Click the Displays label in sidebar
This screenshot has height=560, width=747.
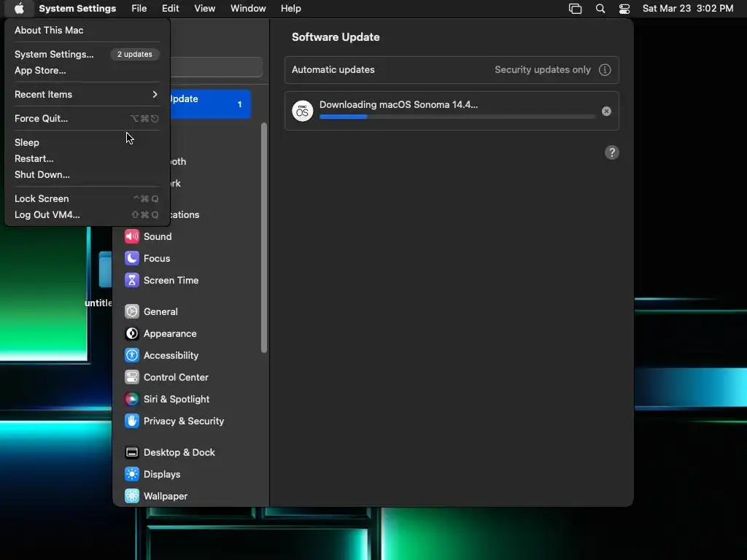162,475
